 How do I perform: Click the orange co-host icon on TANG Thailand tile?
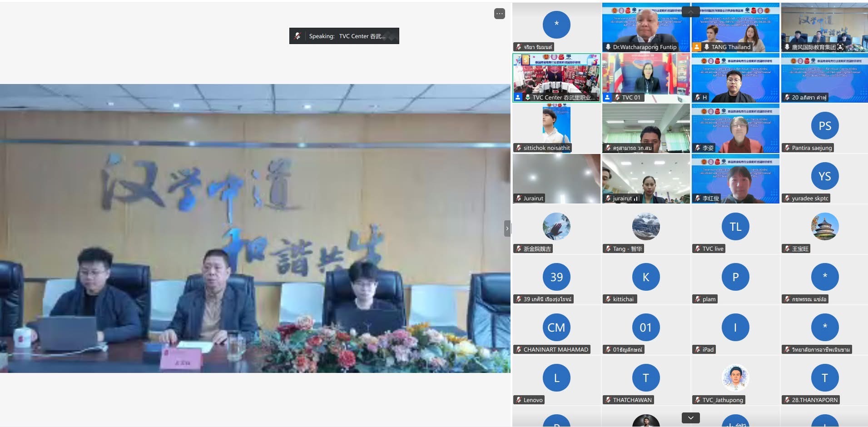pyautogui.click(x=696, y=47)
